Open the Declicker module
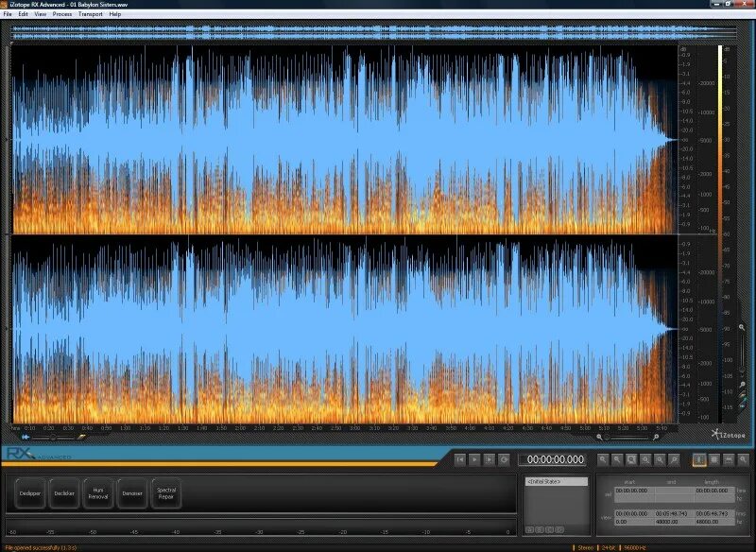 click(x=64, y=493)
